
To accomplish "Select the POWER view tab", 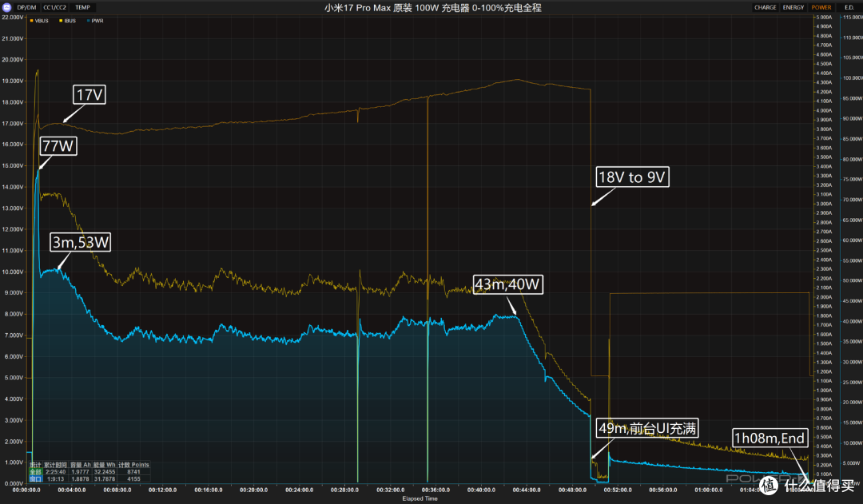I will pos(821,7).
